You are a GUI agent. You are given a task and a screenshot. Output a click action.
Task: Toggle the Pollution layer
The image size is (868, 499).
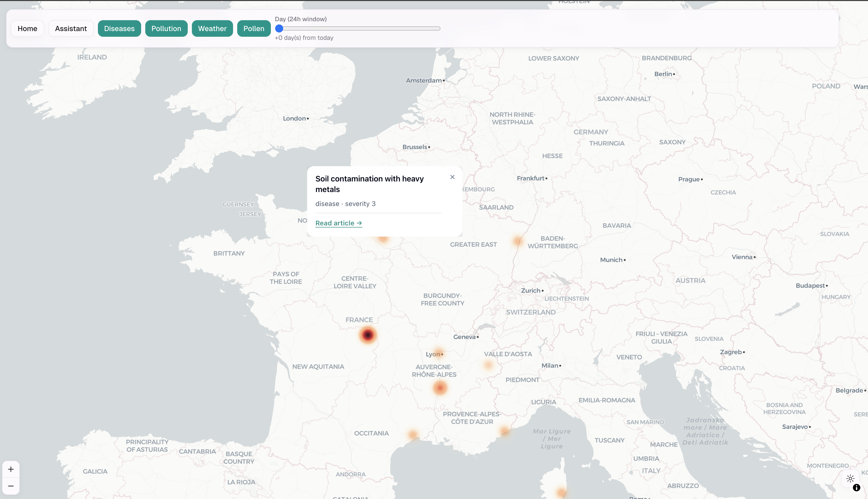pos(166,28)
